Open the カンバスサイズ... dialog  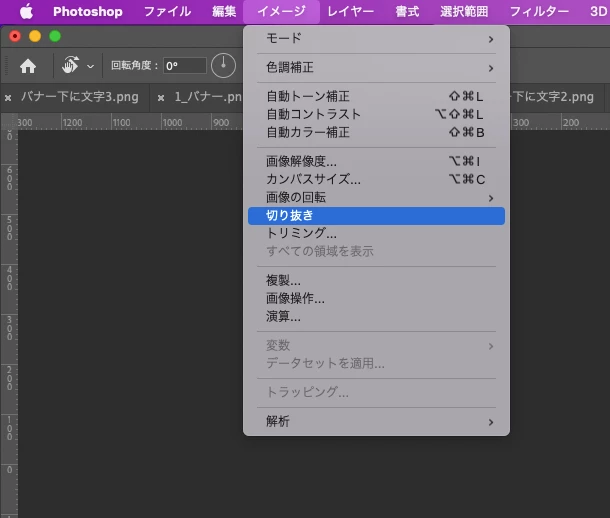tap(376, 179)
